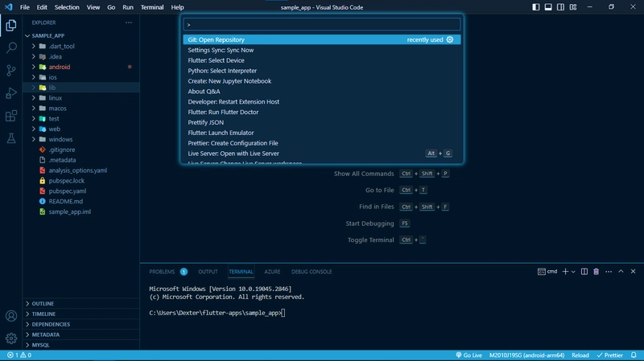Click Go Live in the status bar
This screenshot has width=644, height=361.
tap(469, 355)
